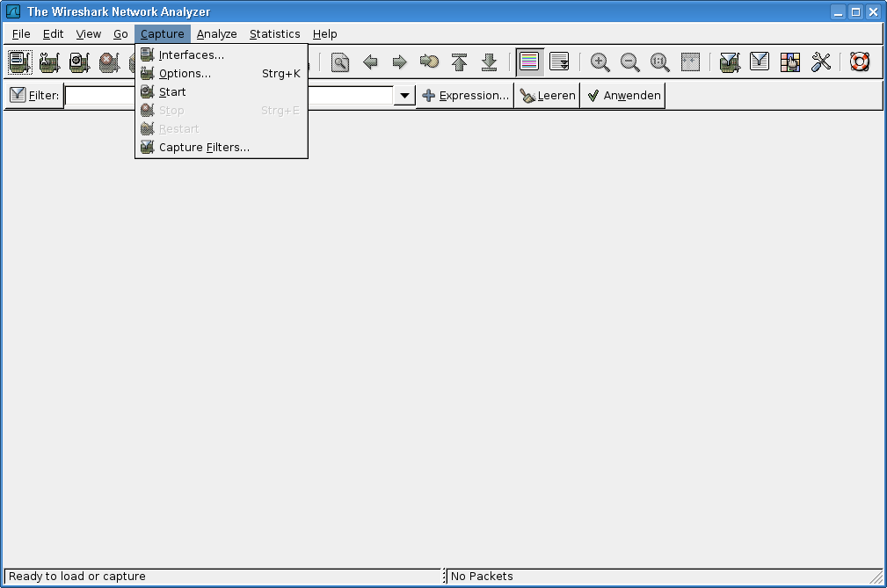Open capture options from the toolbar icon
This screenshot has width=887, height=588.
pos(50,62)
